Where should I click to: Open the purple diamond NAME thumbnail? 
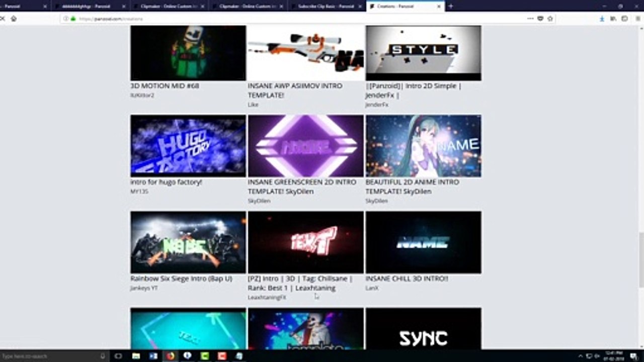(x=306, y=146)
